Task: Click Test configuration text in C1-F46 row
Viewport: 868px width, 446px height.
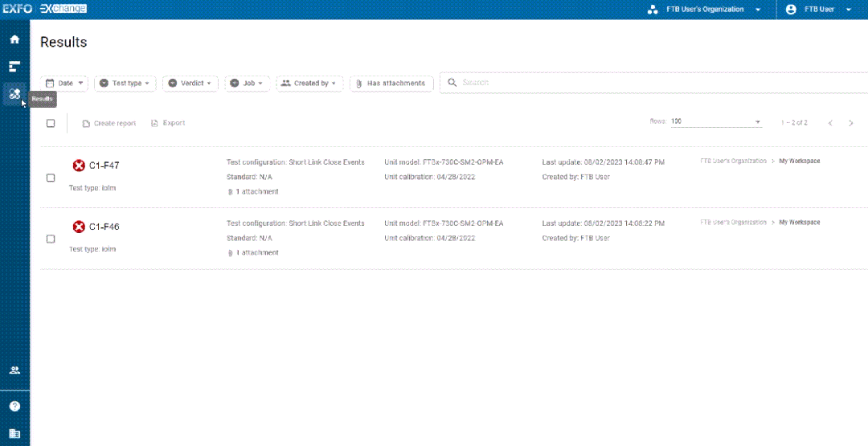Action: click(x=296, y=223)
